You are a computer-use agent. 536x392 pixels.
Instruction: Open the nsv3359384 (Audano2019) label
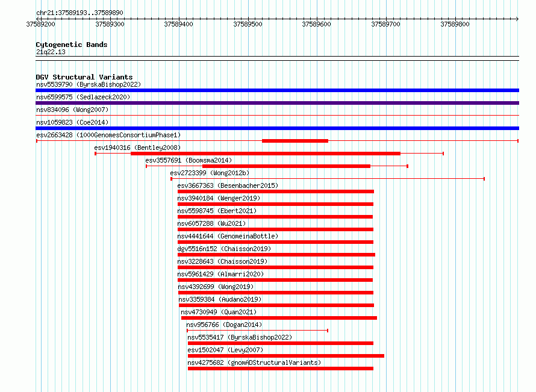coord(220,299)
